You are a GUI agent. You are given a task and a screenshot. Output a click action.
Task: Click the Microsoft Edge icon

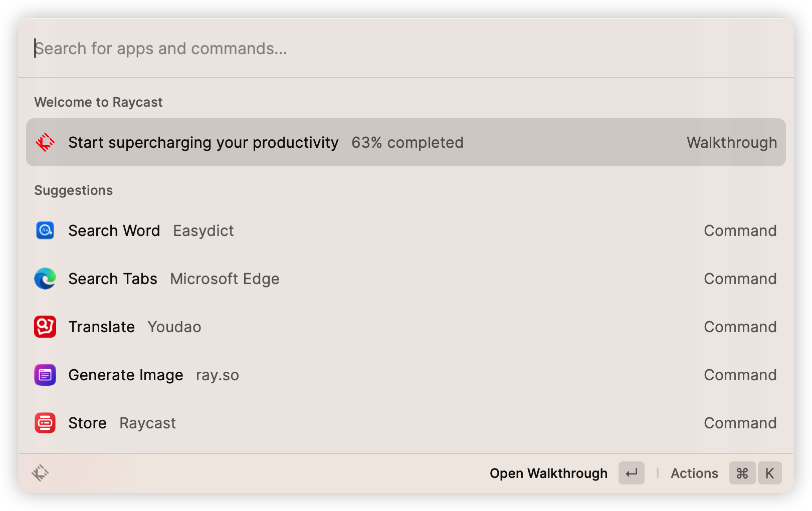(45, 279)
